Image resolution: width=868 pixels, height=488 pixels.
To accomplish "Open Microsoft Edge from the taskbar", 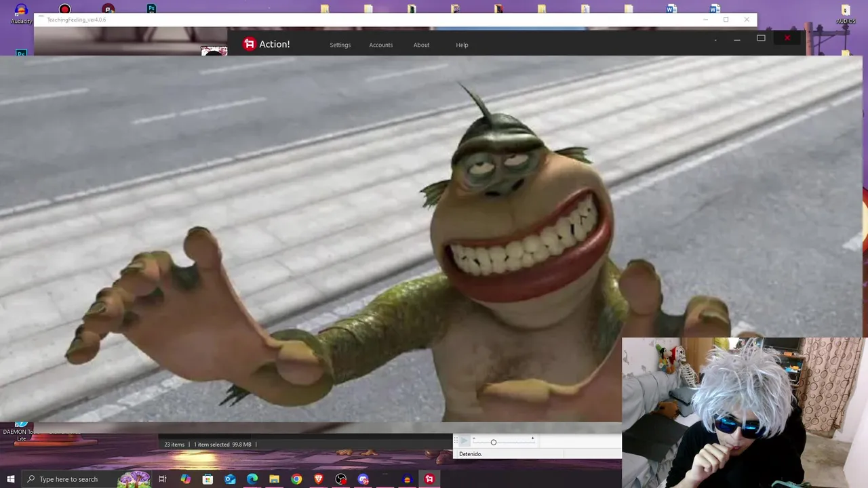I will (252, 479).
